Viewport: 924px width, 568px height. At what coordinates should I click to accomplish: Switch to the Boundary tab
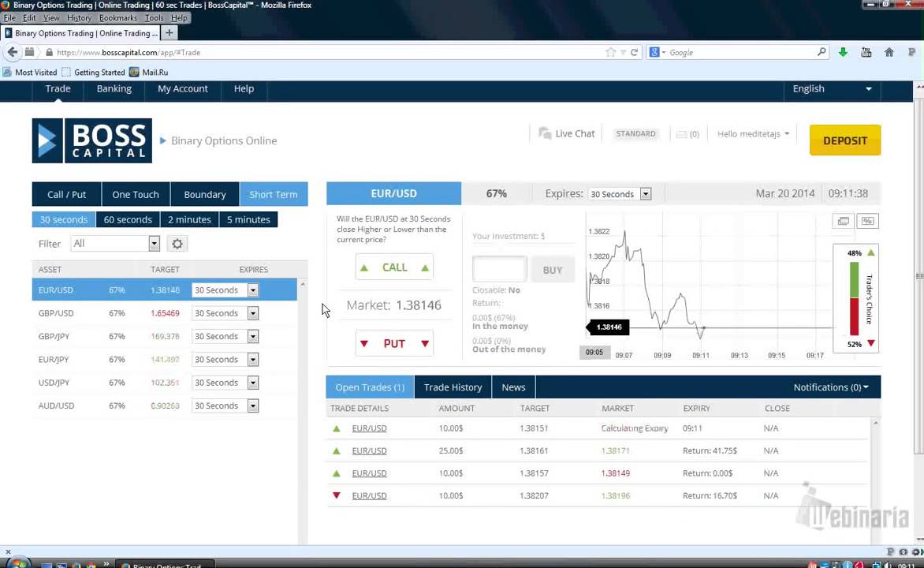point(204,194)
